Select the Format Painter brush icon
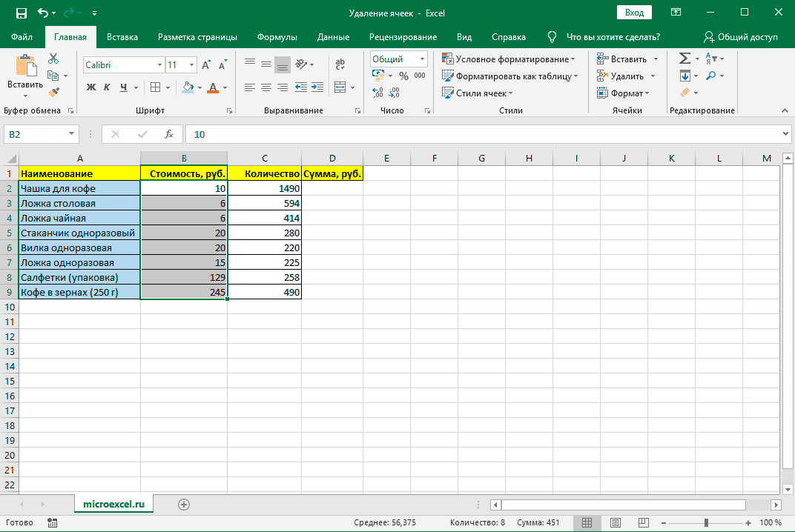Image resolution: width=795 pixels, height=532 pixels. point(53,92)
